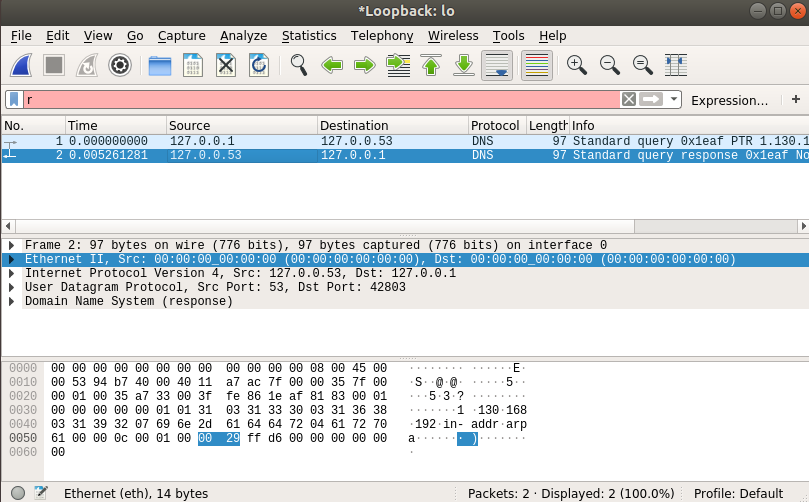Viewport: 809px width, 502px height.
Task: Jump to the last packet
Action: 464,66
